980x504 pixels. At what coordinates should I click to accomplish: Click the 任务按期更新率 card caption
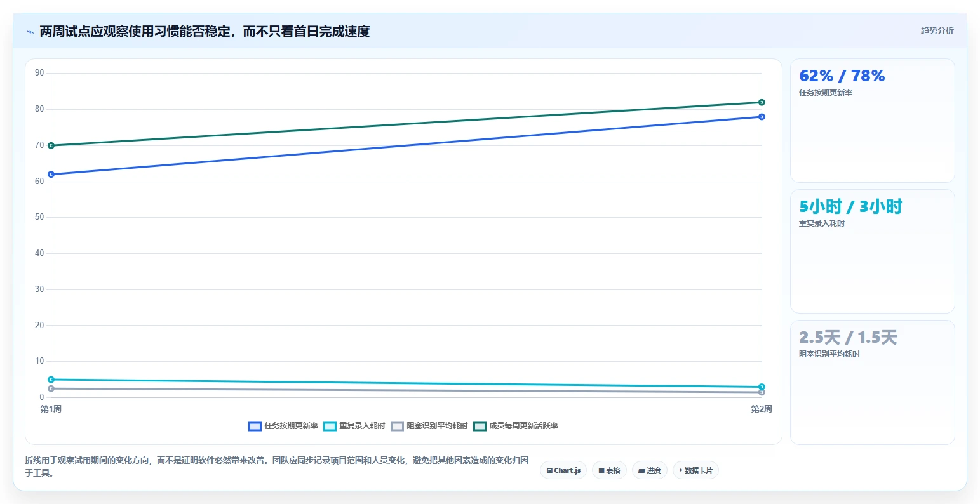click(x=826, y=93)
